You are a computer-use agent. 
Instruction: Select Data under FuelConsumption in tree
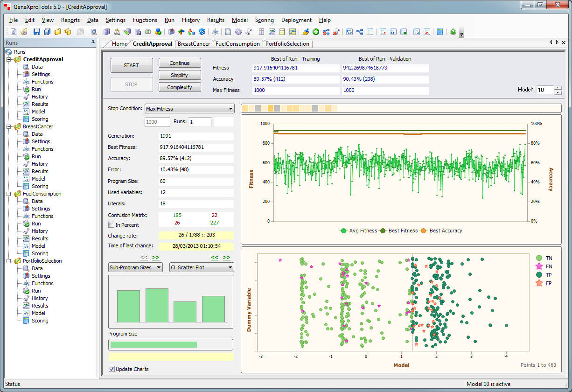(37, 201)
